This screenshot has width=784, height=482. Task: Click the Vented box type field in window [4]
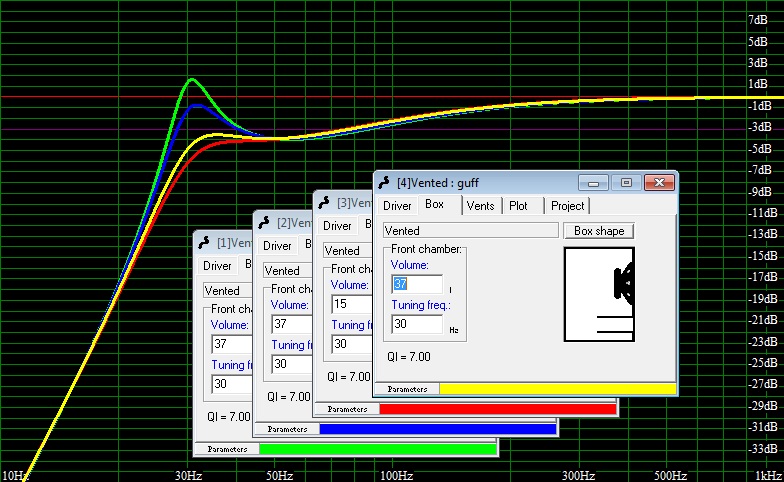470,230
